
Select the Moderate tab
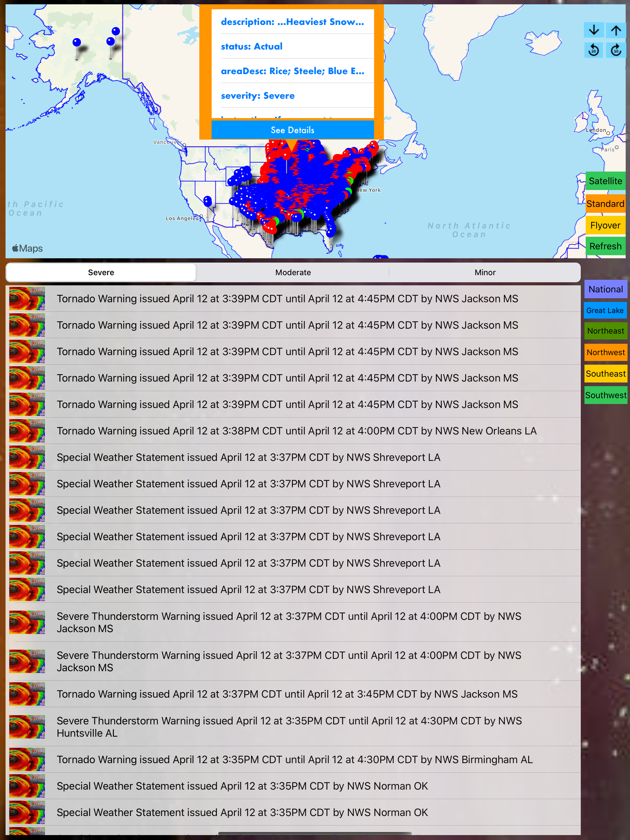point(293,272)
